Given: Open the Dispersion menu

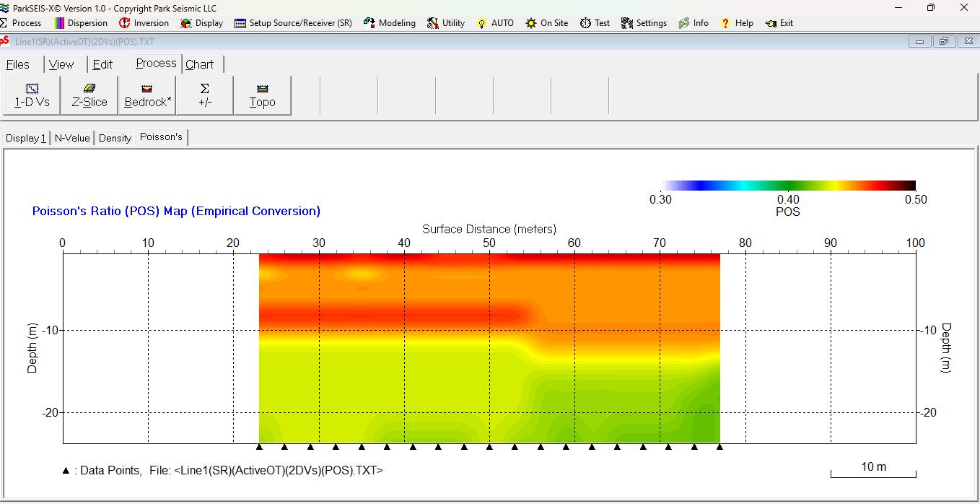Looking at the screenshot, I should pos(81,23).
